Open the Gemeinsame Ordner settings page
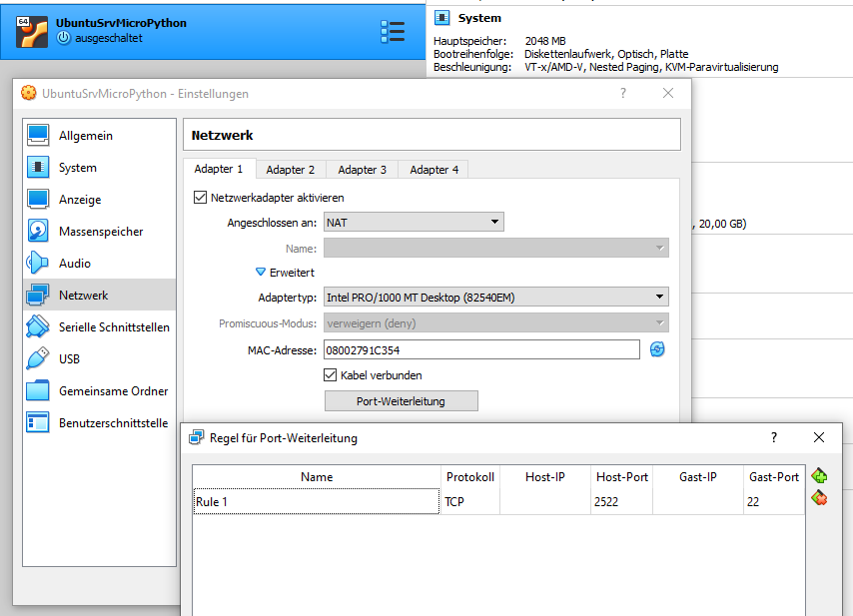853x616 pixels. coord(100,391)
